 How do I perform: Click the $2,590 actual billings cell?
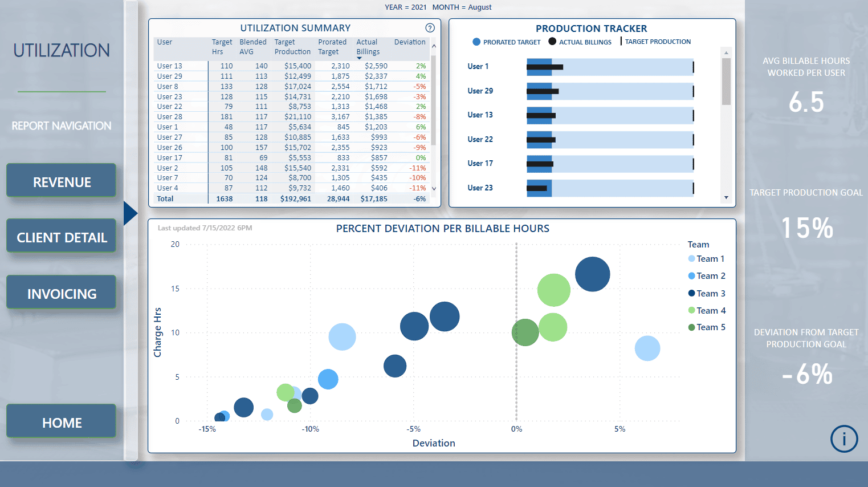point(376,66)
